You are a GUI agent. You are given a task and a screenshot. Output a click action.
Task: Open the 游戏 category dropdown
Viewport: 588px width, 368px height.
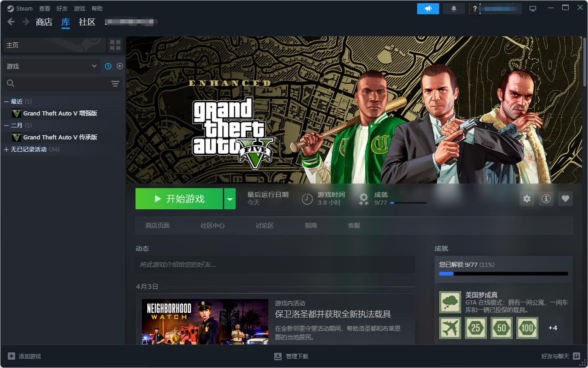click(x=51, y=66)
